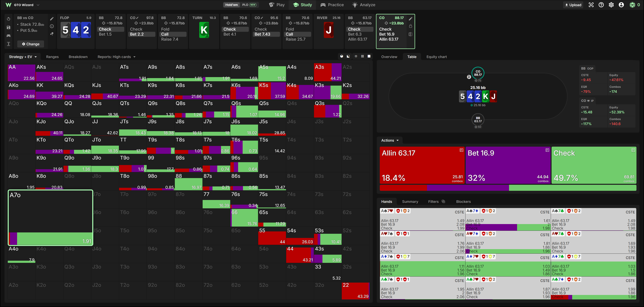Click the copy icon next to Filters tab
The width and height of the screenshot is (644, 307).
[x=443, y=201]
